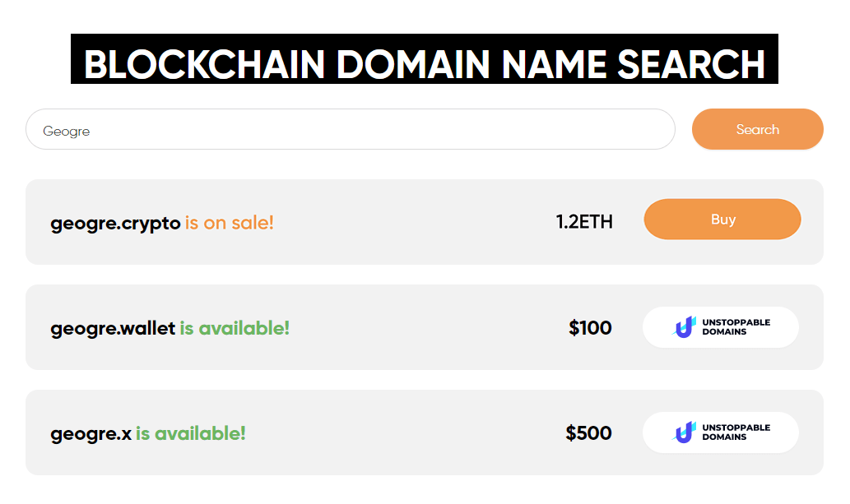Buy the geogre.crypto domain

(722, 219)
